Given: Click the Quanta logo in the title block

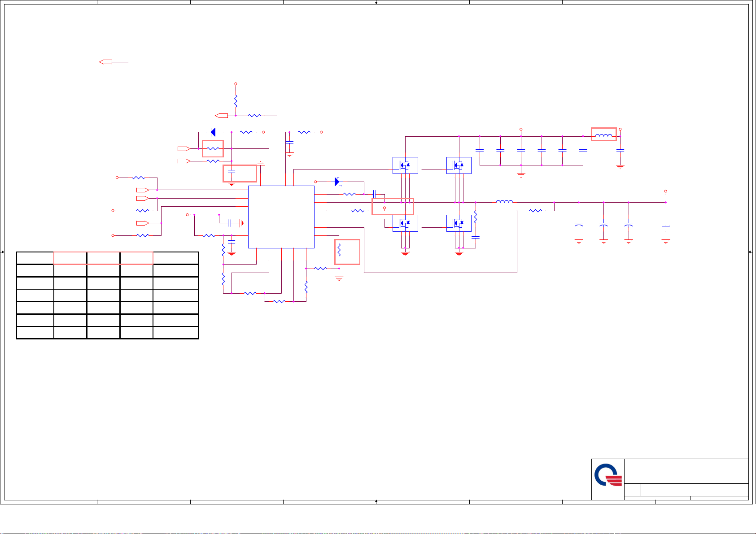Looking at the screenshot, I should 608,475.
